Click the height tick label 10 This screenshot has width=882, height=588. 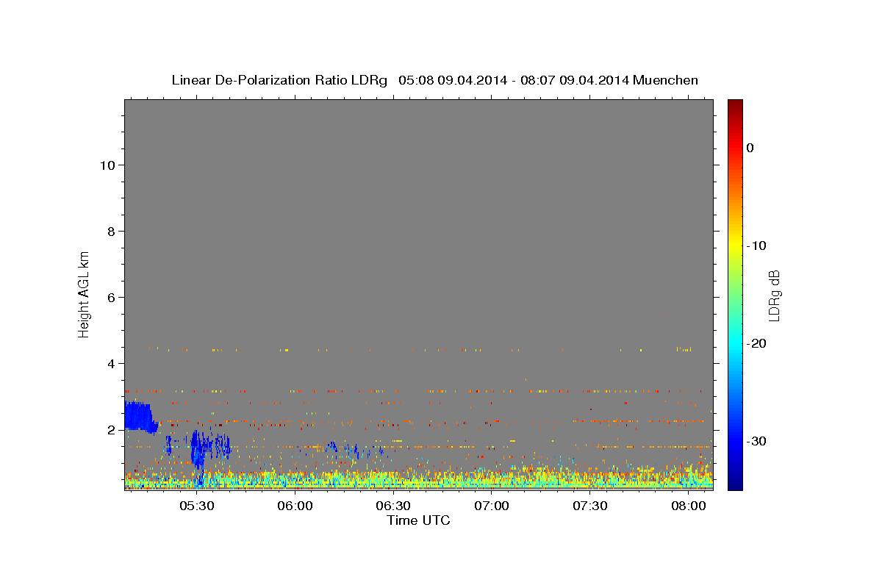[x=107, y=165]
